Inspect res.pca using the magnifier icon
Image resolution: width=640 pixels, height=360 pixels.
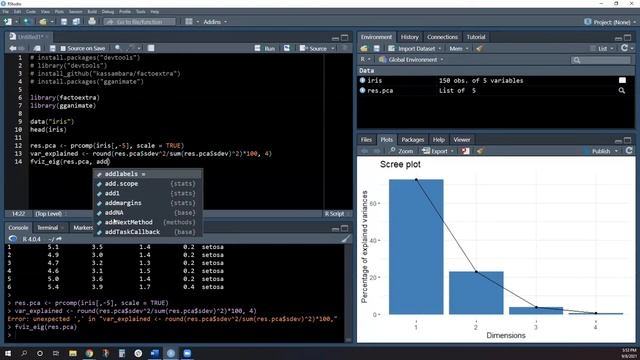tap(622, 91)
